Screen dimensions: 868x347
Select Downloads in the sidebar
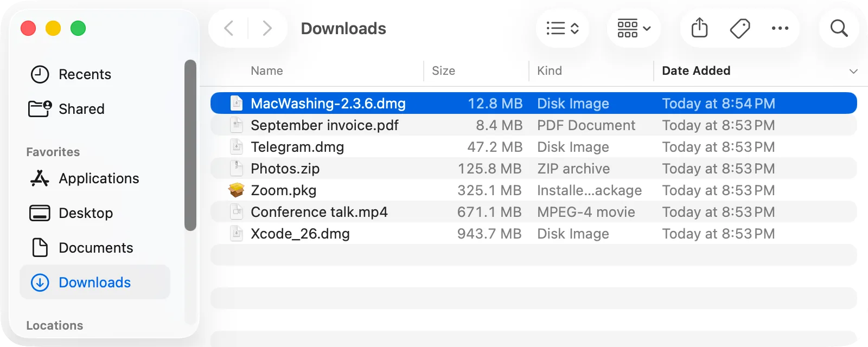(x=95, y=282)
